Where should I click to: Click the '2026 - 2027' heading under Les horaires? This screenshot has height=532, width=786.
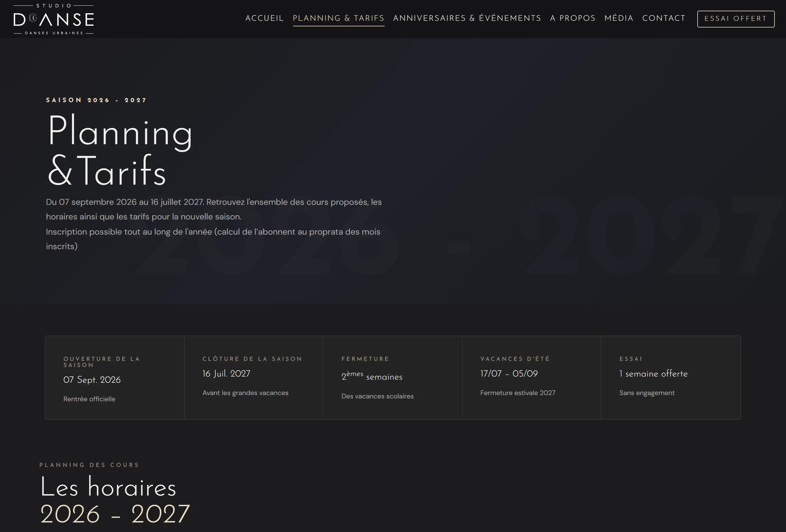[x=115, y=514]
